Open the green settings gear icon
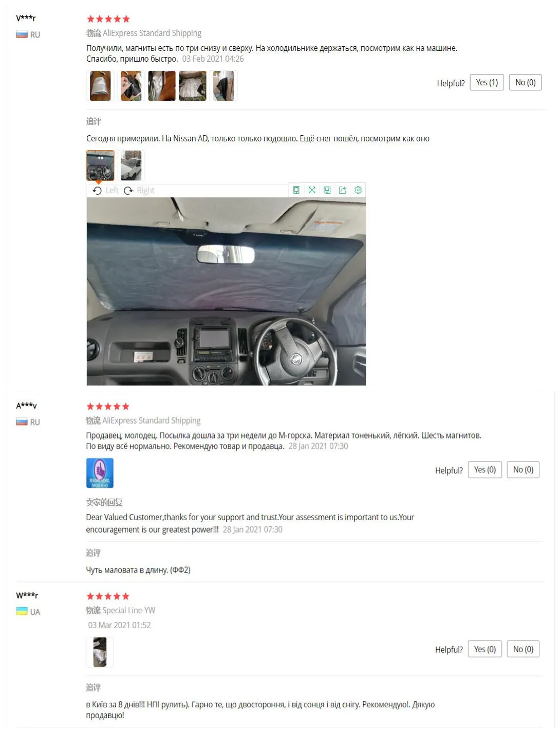560x733 pixels. tap(358, 190)
